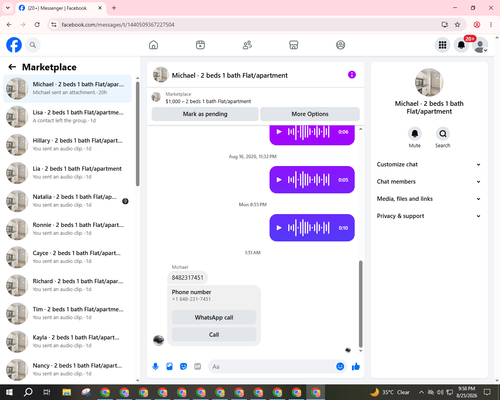500x400 pixels.
Task: Open the Lia conversation
Action: (x=67, y=173)
